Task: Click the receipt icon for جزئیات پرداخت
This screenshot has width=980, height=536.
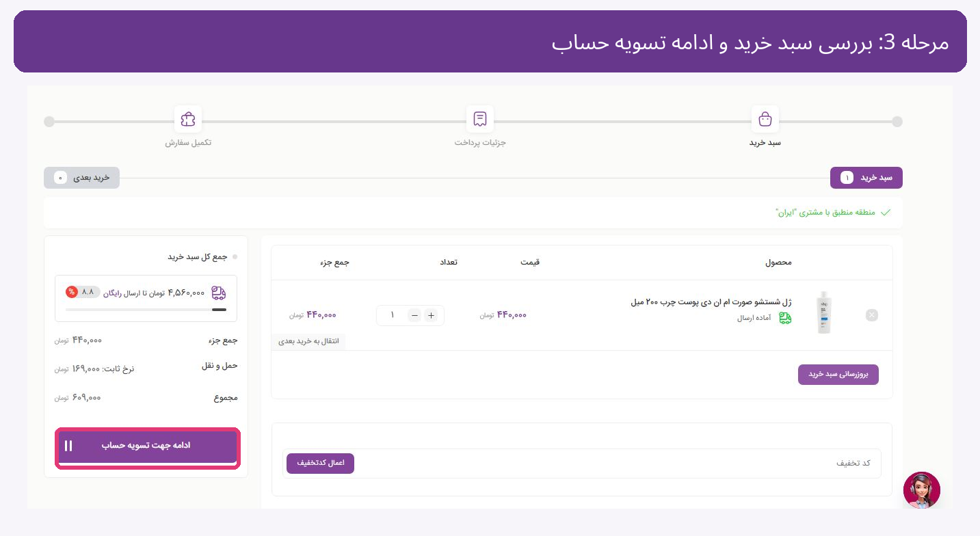Action: coord(480,120)
